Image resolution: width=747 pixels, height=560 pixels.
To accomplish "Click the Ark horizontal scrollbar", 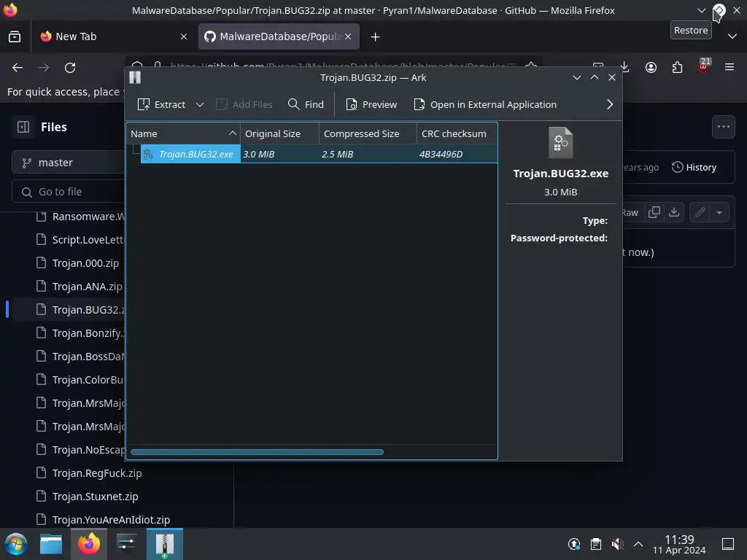I will (x=257, y=452).
